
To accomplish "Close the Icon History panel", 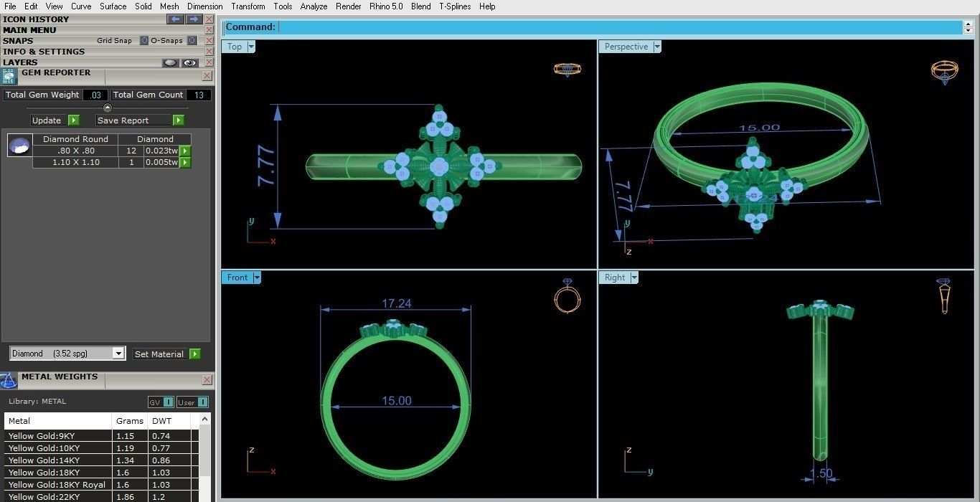I will tap(209, 19).
